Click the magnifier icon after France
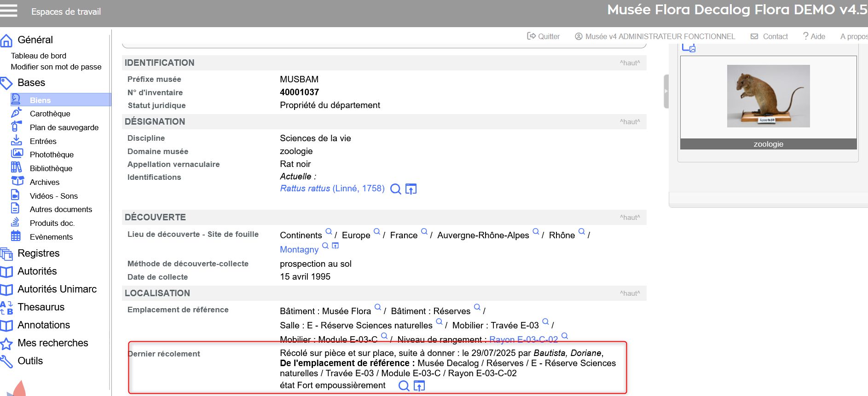The width and height of the screenshot is (868, 396). (x=424, y=232)
